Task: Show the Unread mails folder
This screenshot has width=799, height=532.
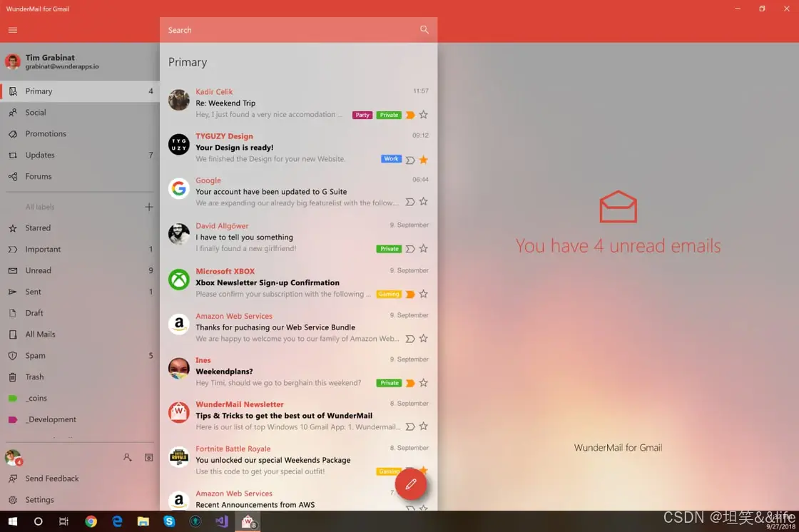Action: 80,270
